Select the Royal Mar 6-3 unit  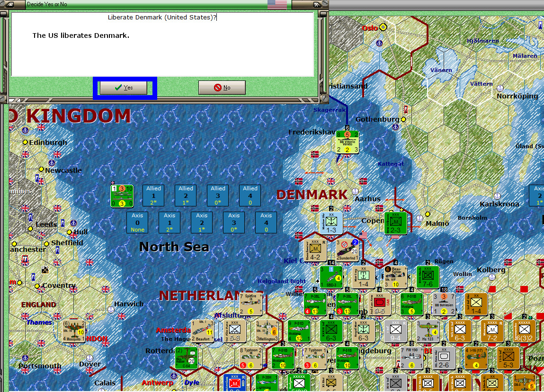click(x=363, y=331)
